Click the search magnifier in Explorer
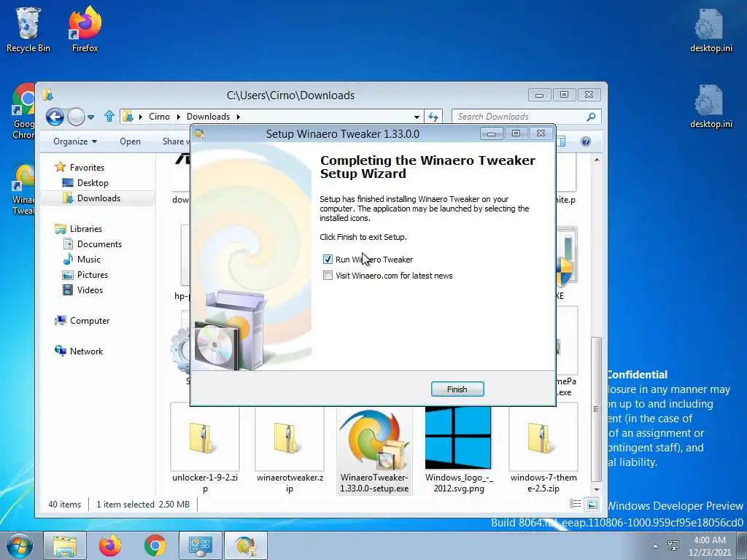747x560 pixels. (x=591, y=117)
